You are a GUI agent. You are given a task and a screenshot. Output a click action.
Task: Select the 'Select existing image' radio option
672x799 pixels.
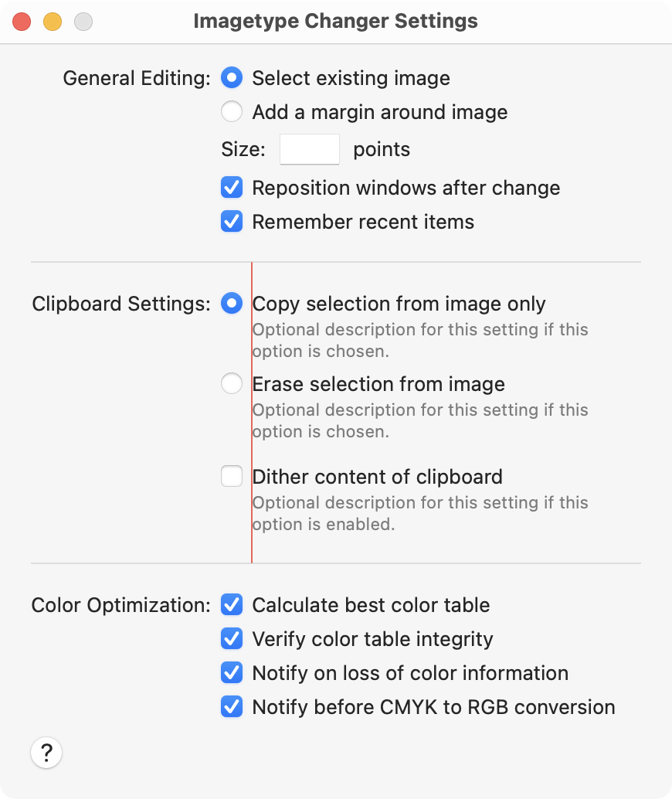[x=232, y=78]
